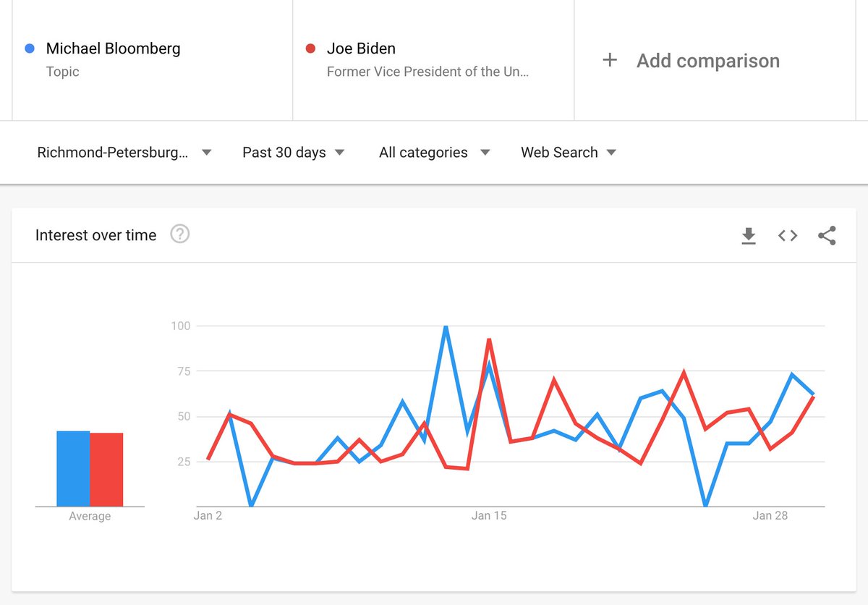Click the blue line peak at 100
The width and height of the screenshot is (868, 605).
(446, 328)
